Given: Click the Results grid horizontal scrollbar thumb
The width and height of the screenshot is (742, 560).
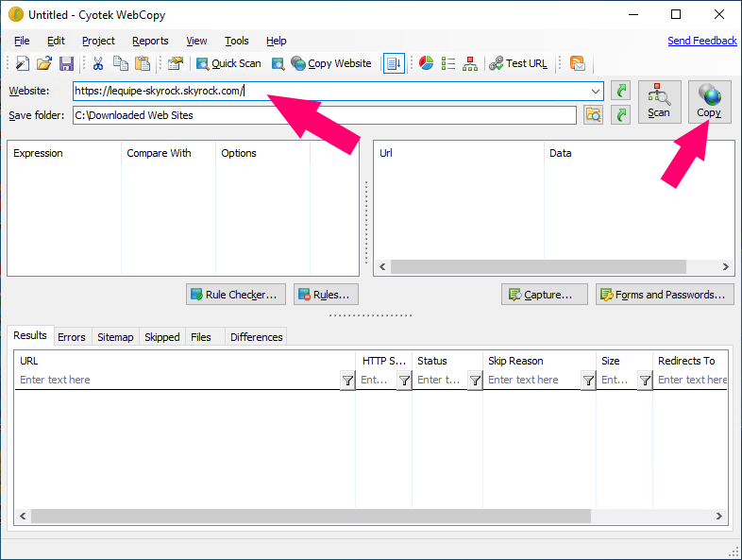Looking at the screenshot, I should (x=311, y=516).
